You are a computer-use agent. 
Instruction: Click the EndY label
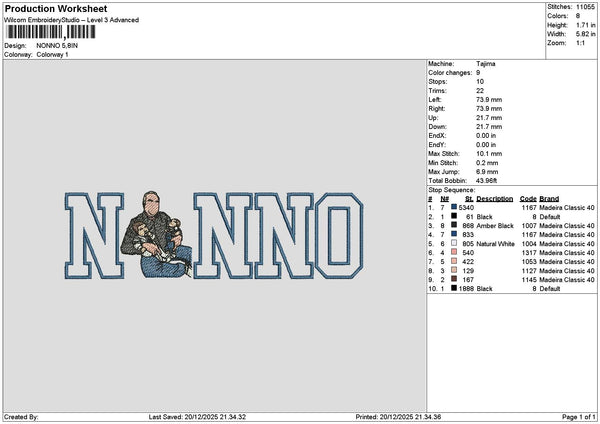coord(437,145)
